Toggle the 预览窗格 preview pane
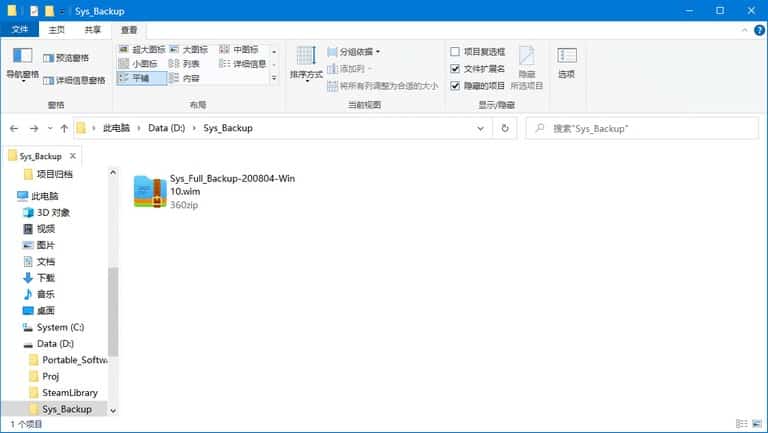Screen dimensions: 768x433 pos(66,58)
